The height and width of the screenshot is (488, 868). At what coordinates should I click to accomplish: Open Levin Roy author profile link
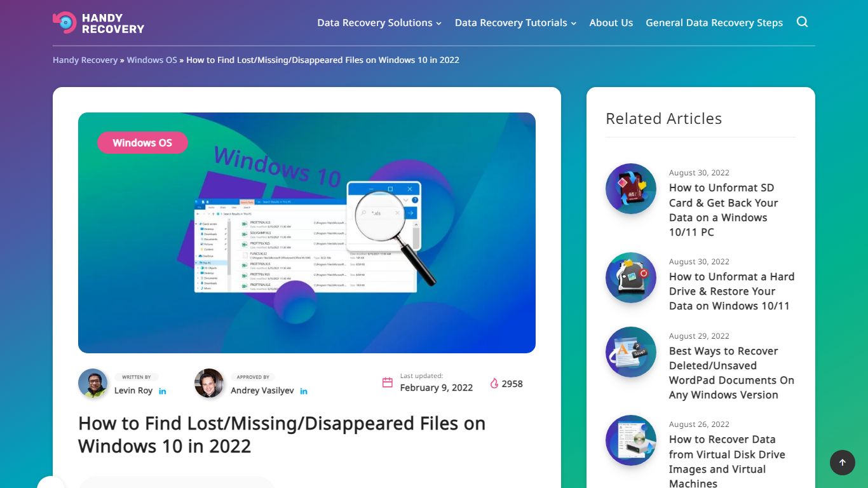click(x=133, y=390)
